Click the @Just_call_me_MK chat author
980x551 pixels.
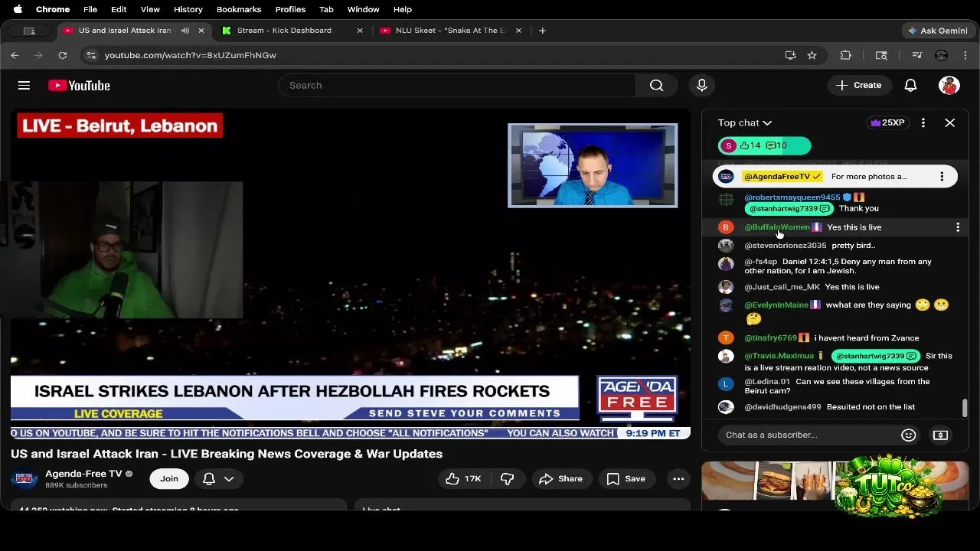pos(782,287)
